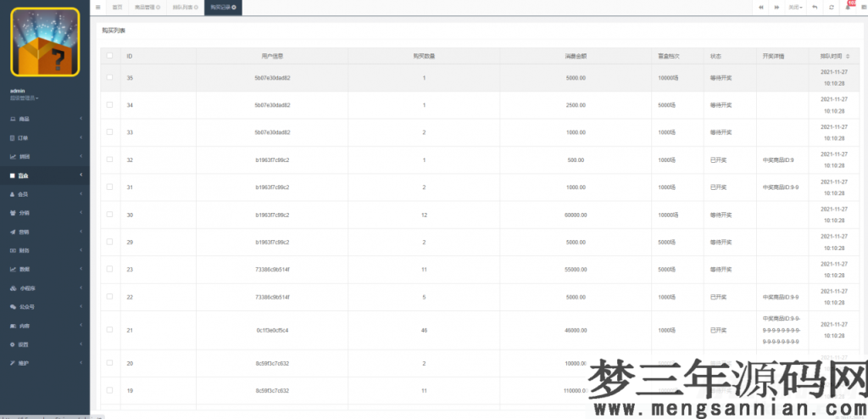The image size is (868, 419).
Task: Expand the 订单 submenu using its chevron
Action: [81, 138]
